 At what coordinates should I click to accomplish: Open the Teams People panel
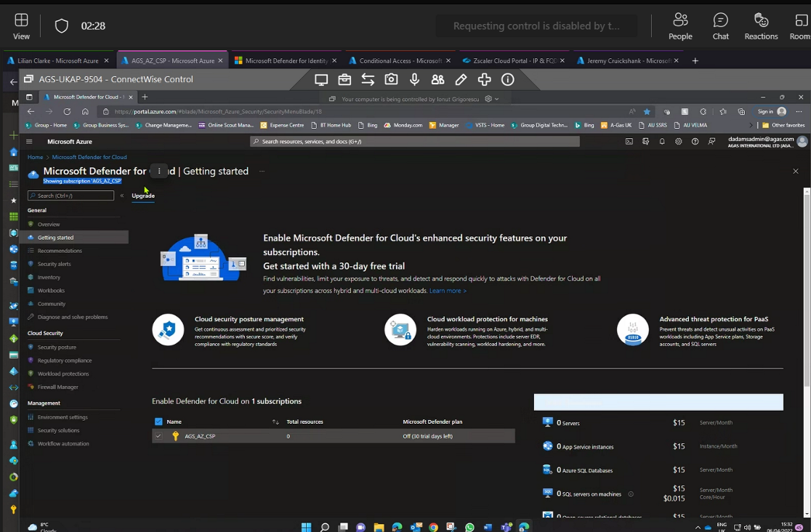tap(680, 26)
